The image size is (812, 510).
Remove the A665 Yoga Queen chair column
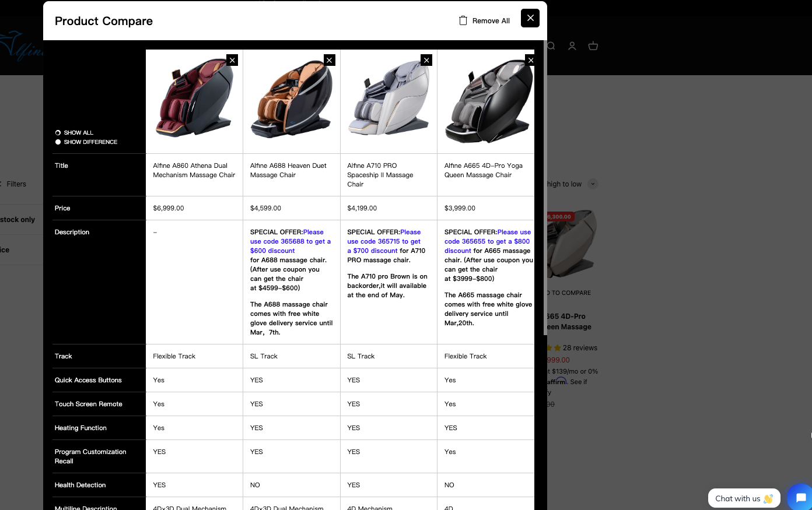tap(530, 60)
